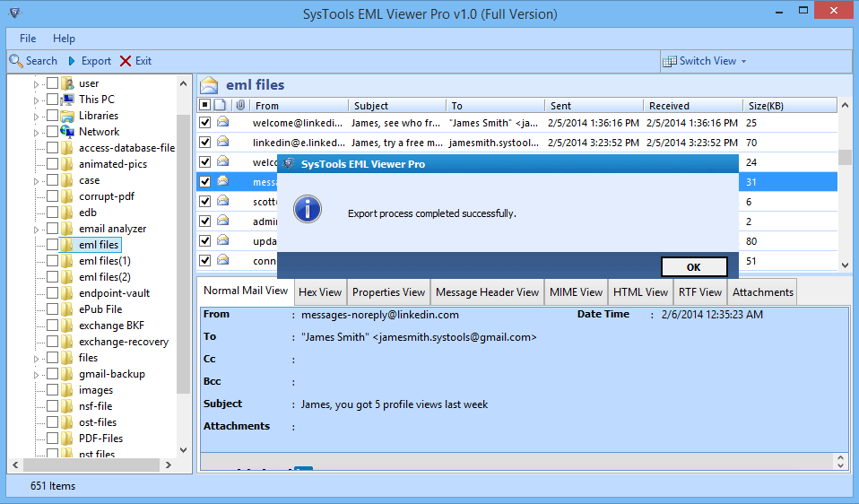Check the user folder checkbox
Viewport: 859px width, 504px height.
tap(53, 83)
